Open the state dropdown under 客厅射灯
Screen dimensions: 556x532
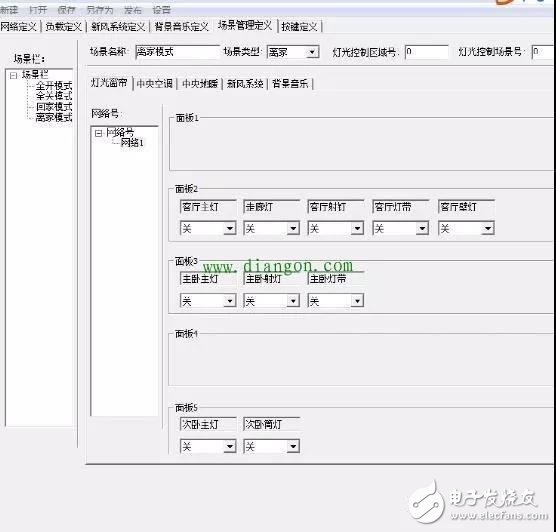(x=357, y=228)
